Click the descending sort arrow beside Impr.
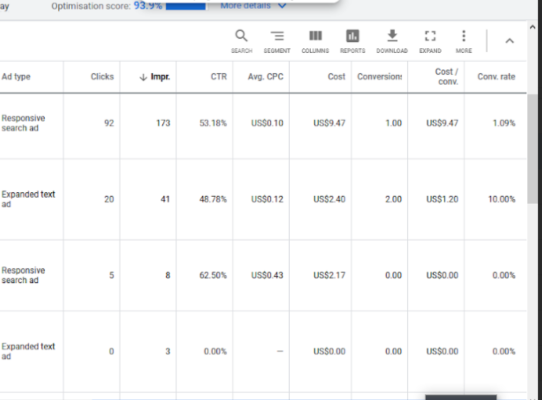The height and width of the screenshot is (400, 542). pos(143,77)
